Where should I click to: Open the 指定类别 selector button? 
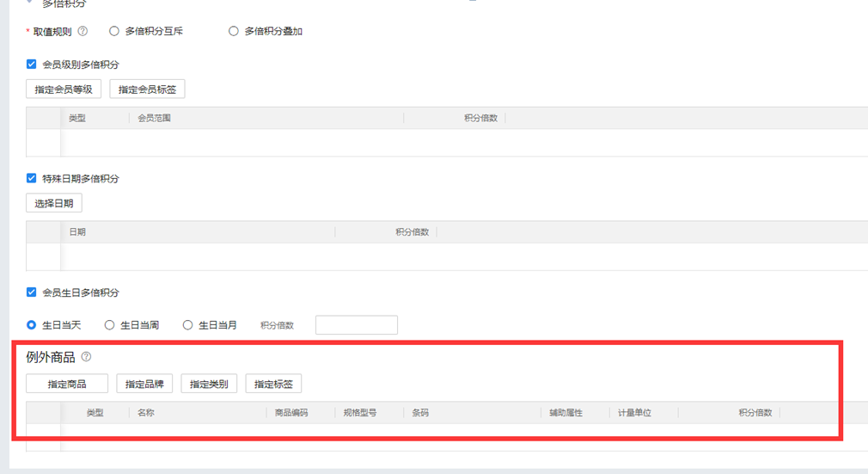tap(209, 384)
